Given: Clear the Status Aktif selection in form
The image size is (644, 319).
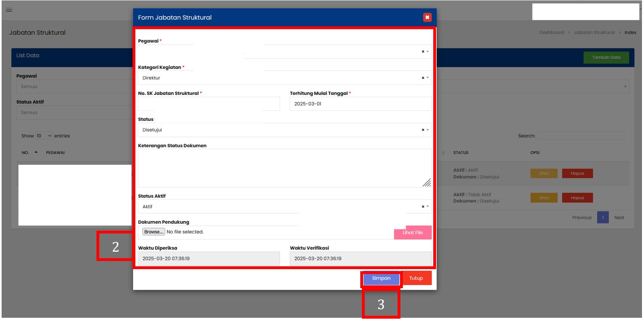Looking at the screenshot, I should [423, 207].
